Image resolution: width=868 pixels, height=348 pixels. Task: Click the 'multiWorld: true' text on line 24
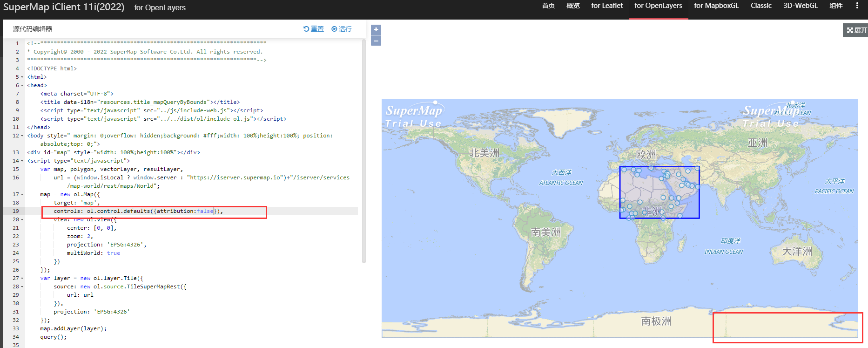(x=94, y=253)
